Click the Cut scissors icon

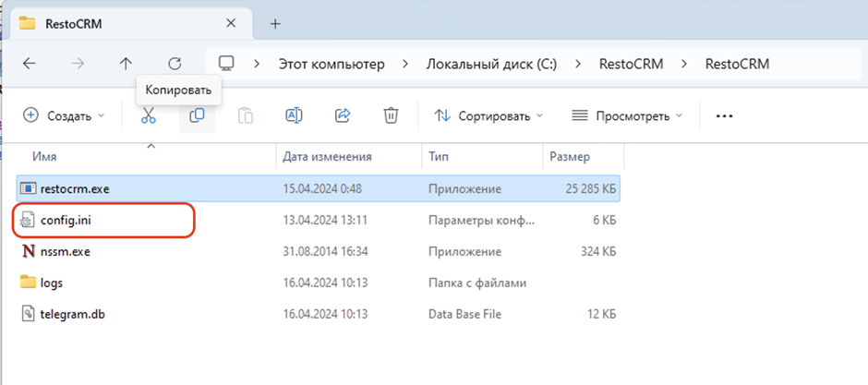(149, 115)
